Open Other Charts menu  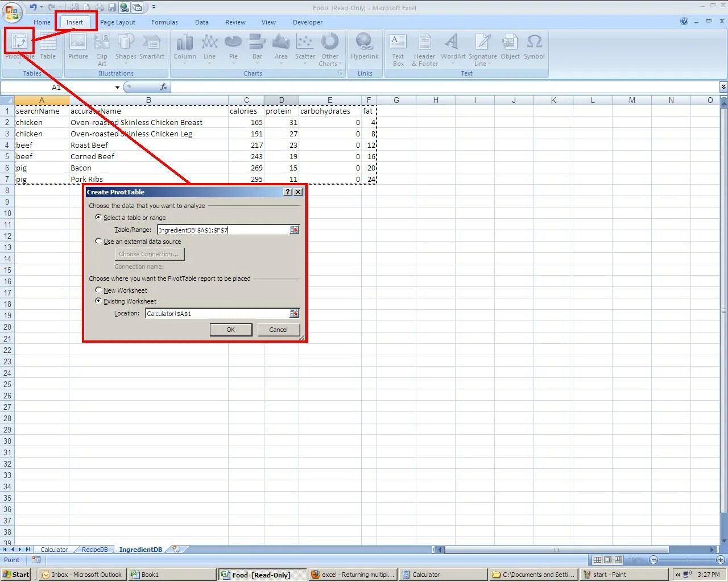click(x=330, y=49)
